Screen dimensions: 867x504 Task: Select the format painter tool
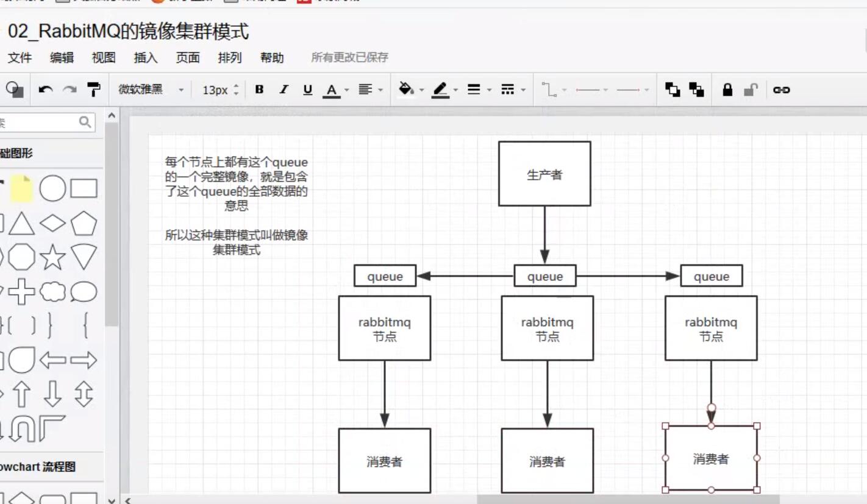[x=94, y=90]
